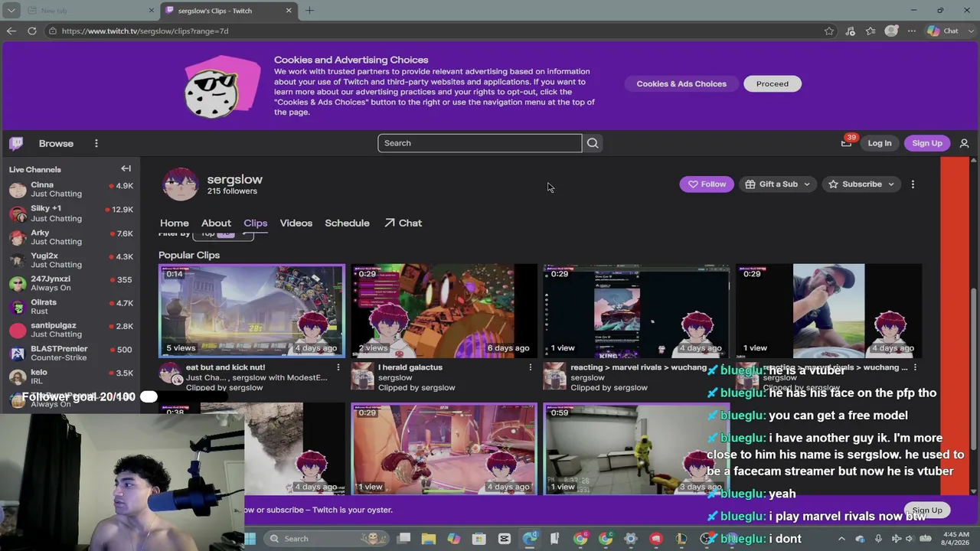Play the 'I herald galactus' clip thumbnail
The image size is (980, 551).
(444, 311)
